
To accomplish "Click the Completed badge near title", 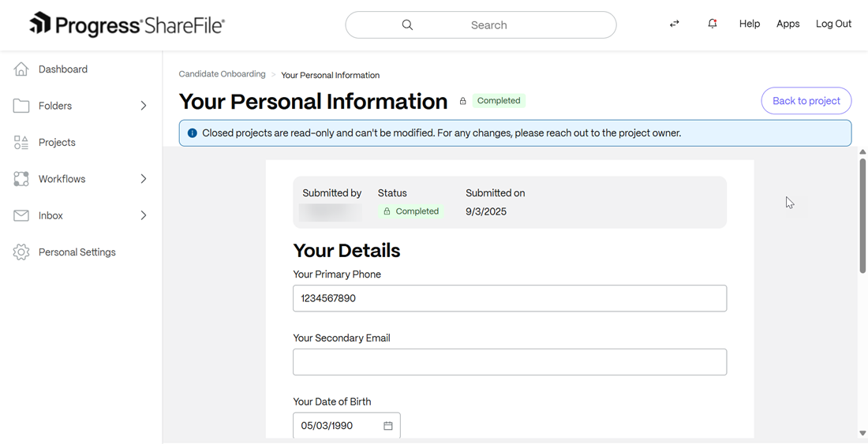I will point(499,101).
